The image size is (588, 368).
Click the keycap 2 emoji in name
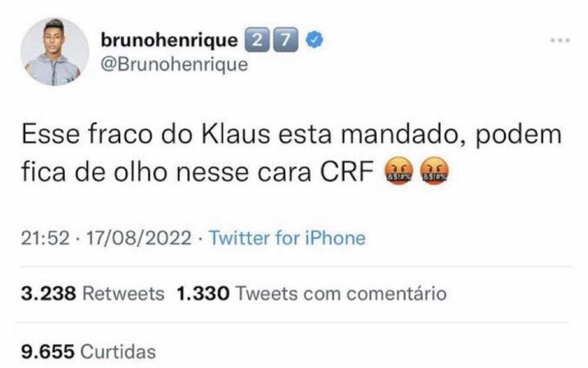(257, 40)
